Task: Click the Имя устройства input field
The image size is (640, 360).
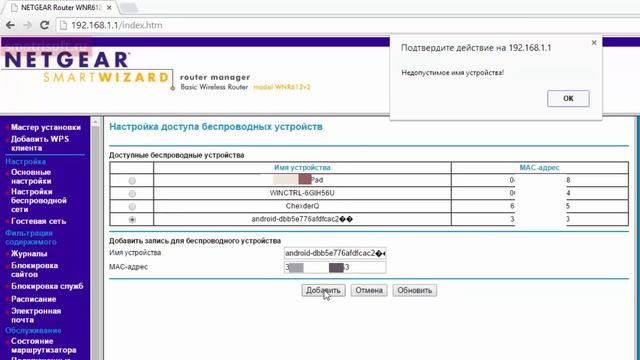Action: (335, 253)
